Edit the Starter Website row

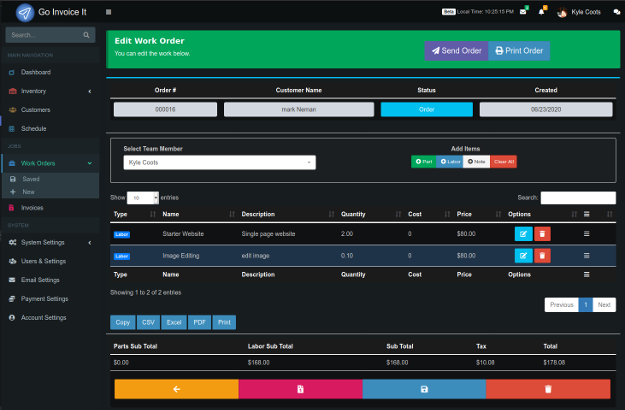(523, 233)
